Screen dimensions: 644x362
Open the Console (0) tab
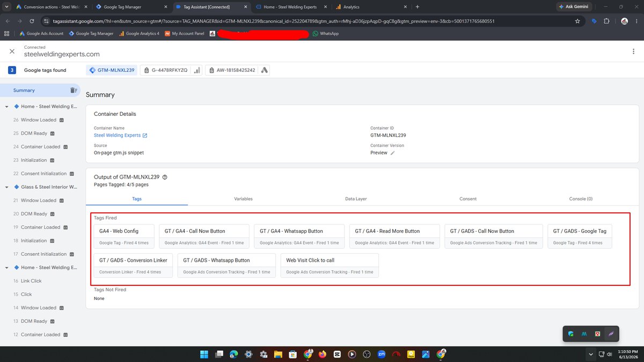click(581, 199)
